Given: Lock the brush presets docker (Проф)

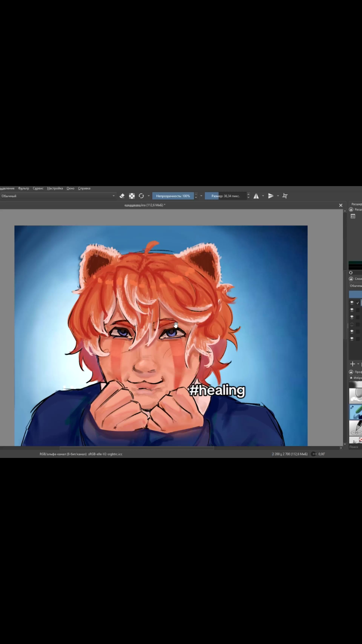Looking at the screenshot, I should (x=351, y=372).
